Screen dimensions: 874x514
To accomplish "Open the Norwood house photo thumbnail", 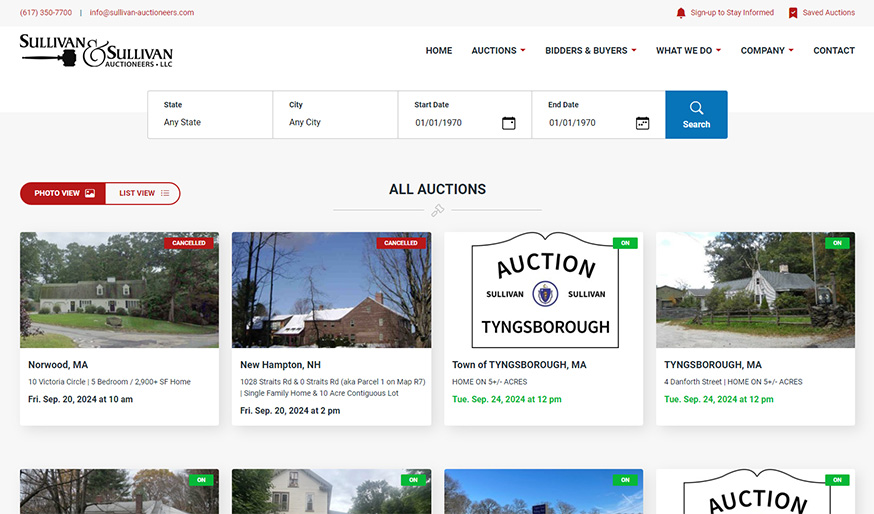I will click(119, 290).
